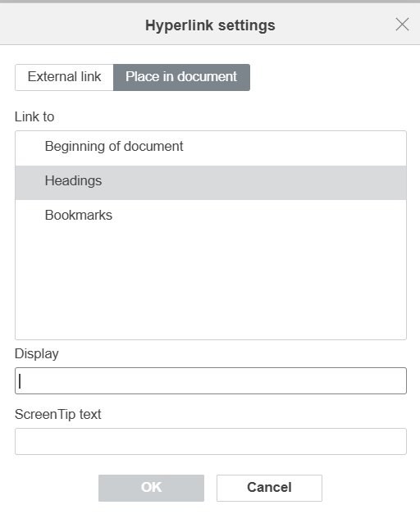
Task: Select the Headings entry
Action: (x=211, y=183)
